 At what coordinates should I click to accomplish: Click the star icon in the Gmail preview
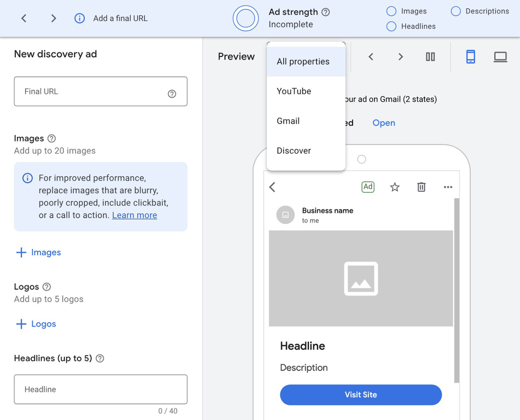click(395, 187)
